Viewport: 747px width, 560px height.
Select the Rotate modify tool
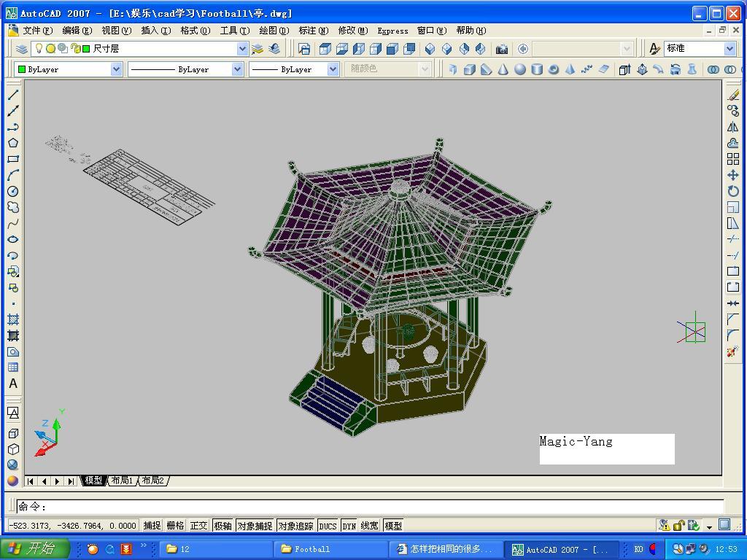click(733, 191)
